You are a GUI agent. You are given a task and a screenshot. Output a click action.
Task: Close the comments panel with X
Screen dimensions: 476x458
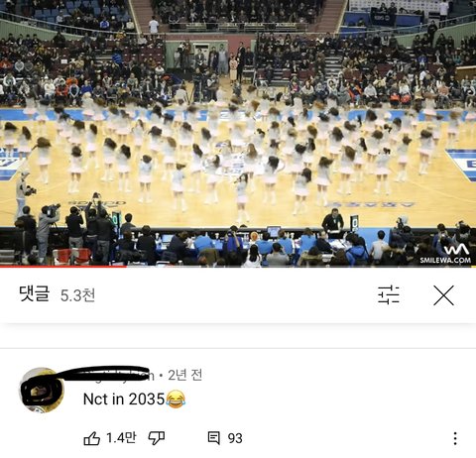(443, 295)
